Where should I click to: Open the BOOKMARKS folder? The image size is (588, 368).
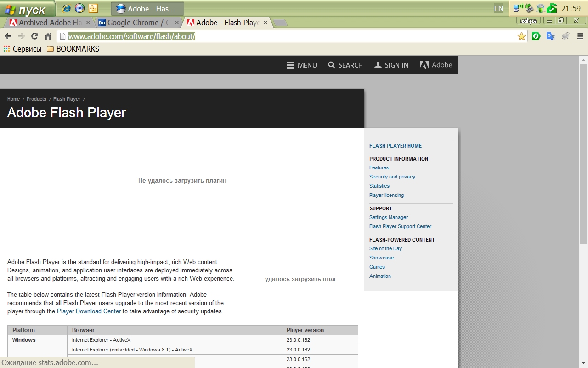point(73,49)
